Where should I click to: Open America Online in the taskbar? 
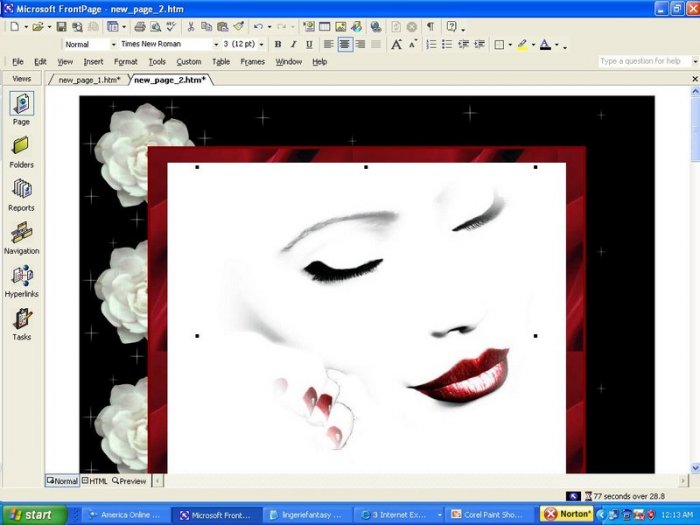[126, 515]
